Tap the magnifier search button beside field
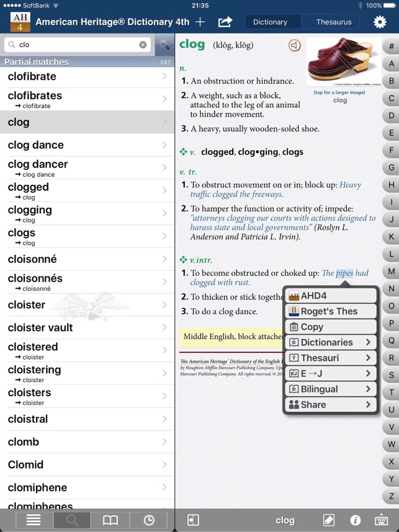 (x=164, y=45)
